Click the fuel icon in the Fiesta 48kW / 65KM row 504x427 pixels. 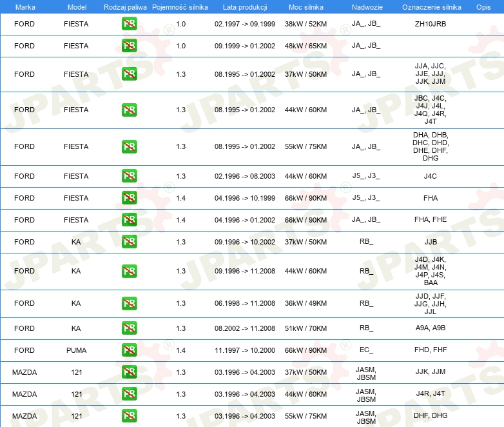(x=129, y=46)
